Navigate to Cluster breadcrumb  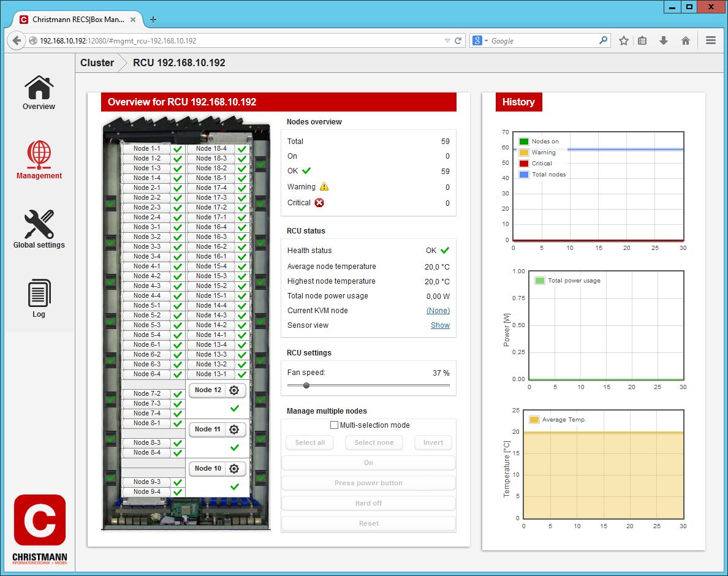[97, 63]
